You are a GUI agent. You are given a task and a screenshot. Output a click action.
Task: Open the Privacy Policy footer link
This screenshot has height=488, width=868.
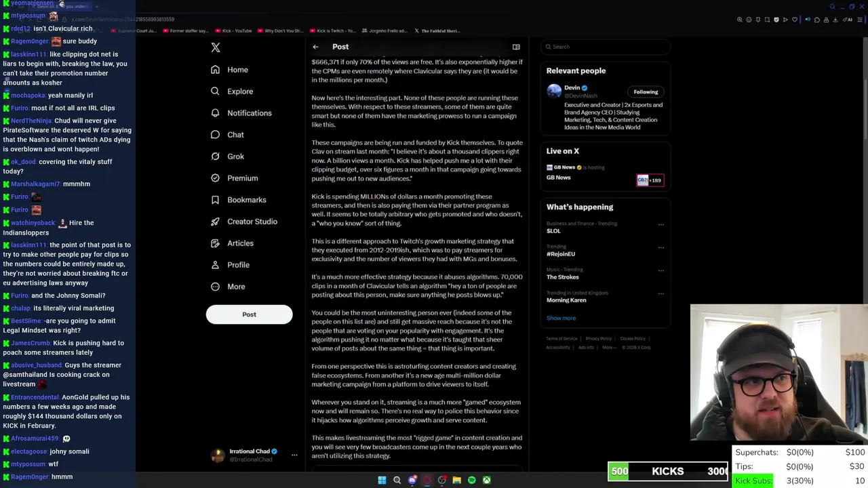(x=598, y=338)
